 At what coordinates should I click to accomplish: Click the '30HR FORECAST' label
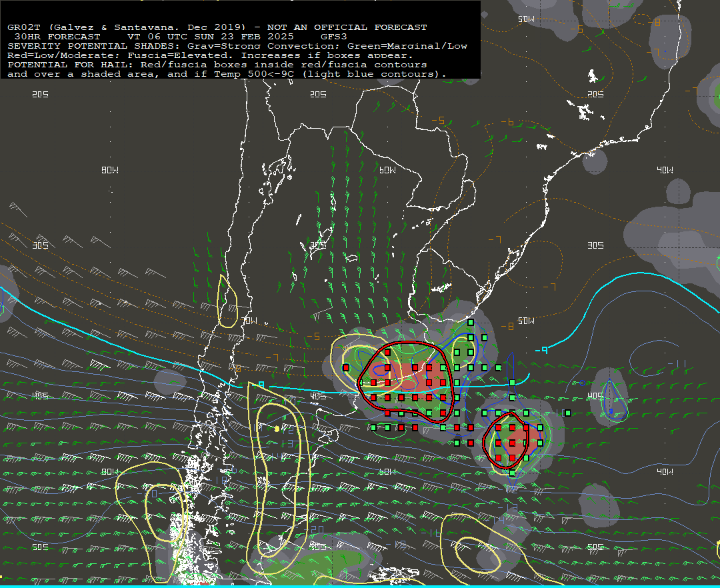[x=57, y=36]
